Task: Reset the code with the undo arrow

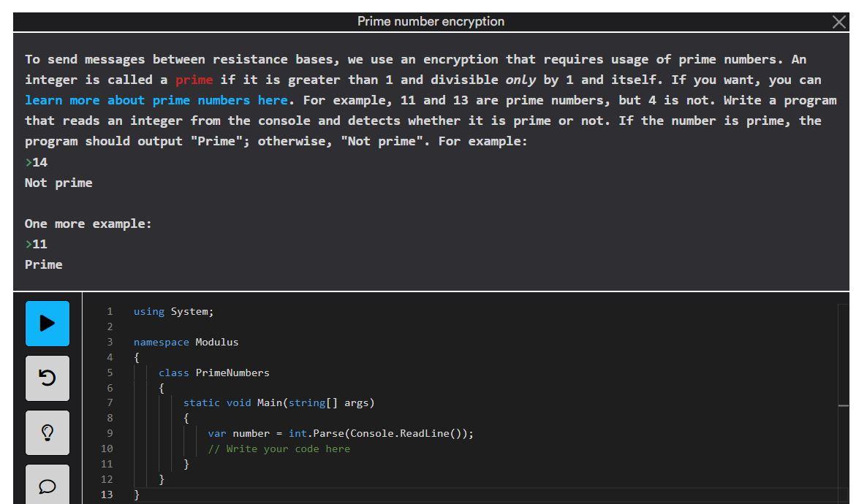Action: [48, 378]
